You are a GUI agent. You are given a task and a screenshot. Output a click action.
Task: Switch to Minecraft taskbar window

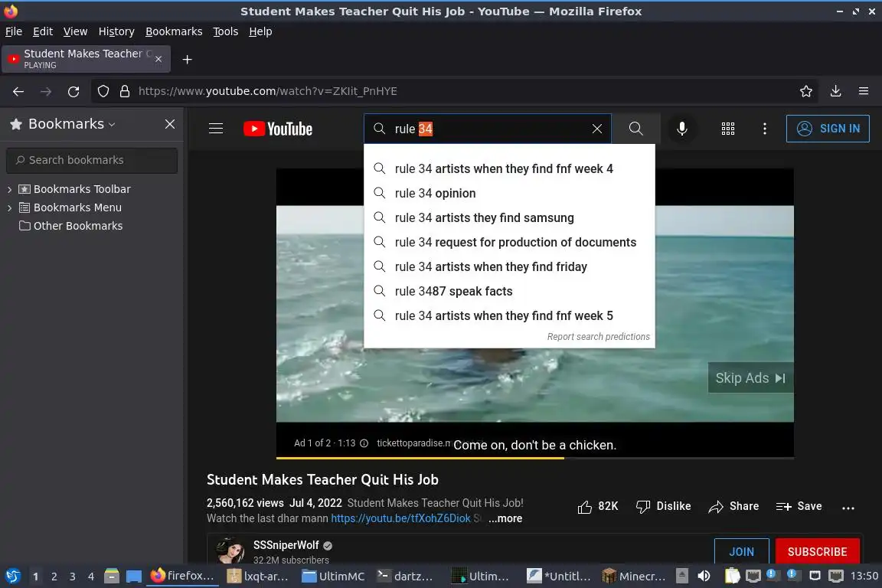(x=634, y=577)
